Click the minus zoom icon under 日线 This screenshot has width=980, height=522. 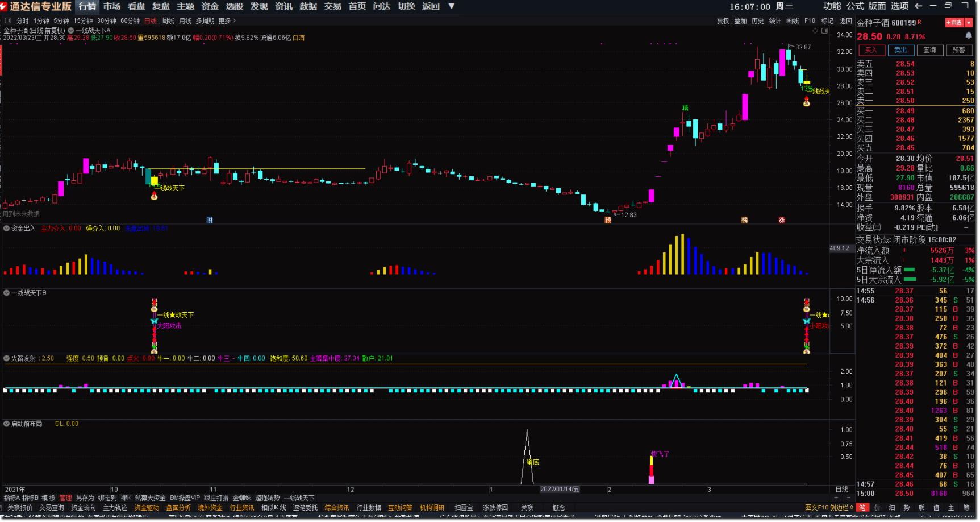[x=848, y=498]
